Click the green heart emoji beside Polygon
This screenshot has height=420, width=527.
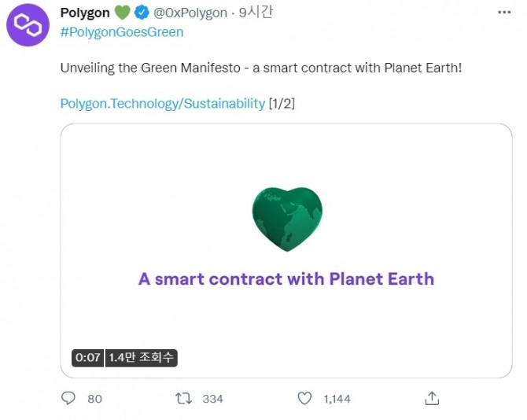[122, 13]
